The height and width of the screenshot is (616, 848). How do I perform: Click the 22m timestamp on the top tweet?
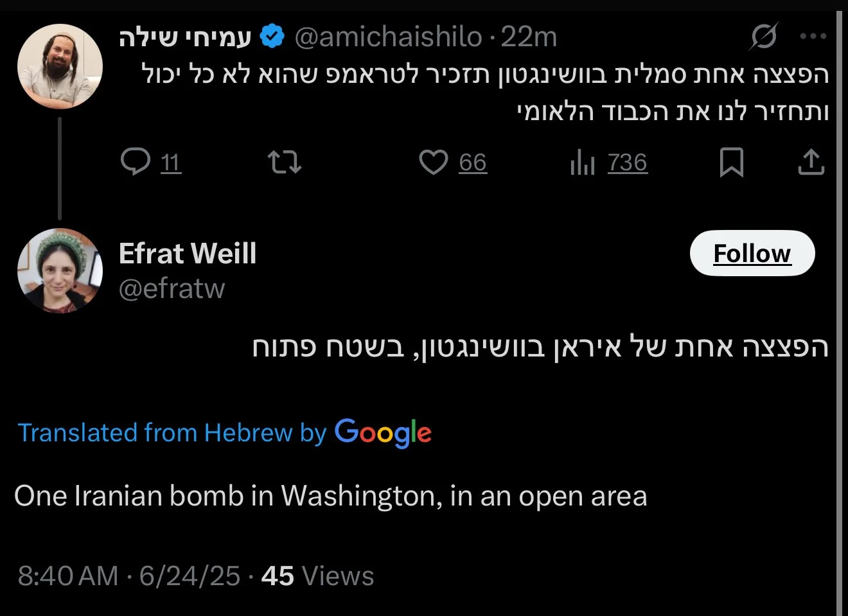[529, 37]
